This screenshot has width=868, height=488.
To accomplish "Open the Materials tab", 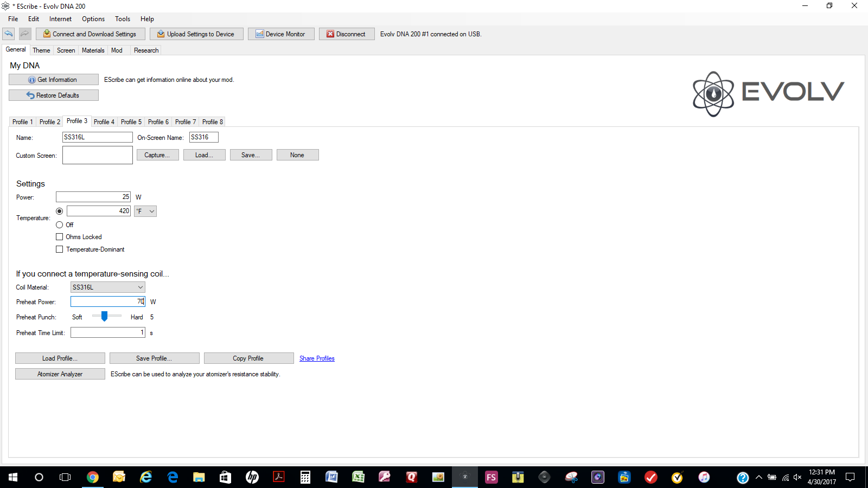I will coord(93,50).
